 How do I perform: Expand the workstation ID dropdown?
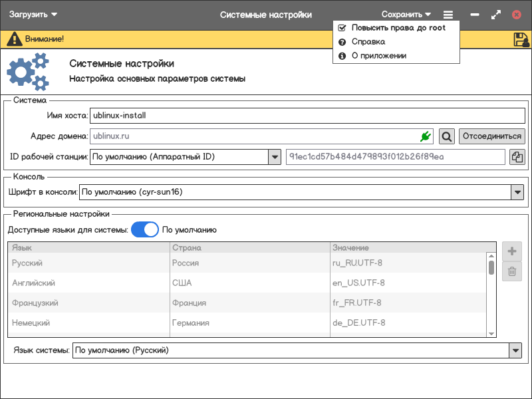point(274,157)
